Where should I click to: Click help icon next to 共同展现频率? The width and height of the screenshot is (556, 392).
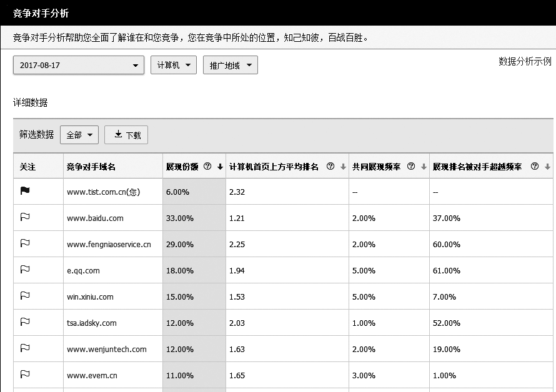coord(411,167)
